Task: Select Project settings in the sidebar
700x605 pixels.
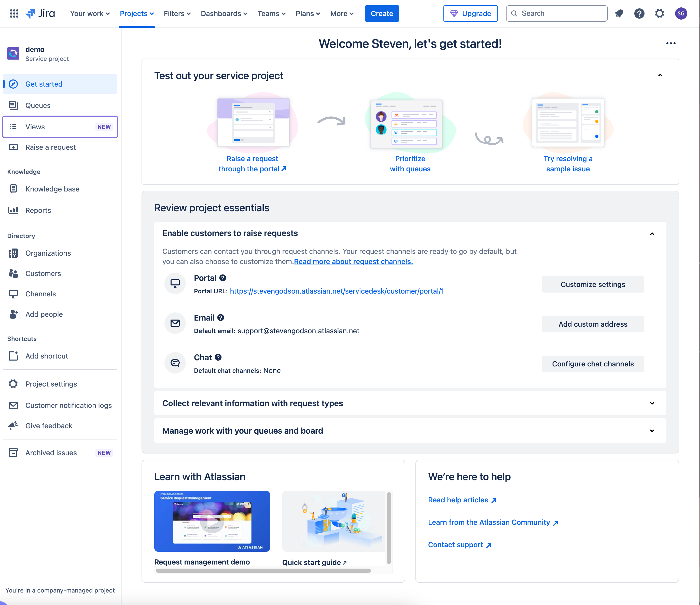Action: click(60, 384)
